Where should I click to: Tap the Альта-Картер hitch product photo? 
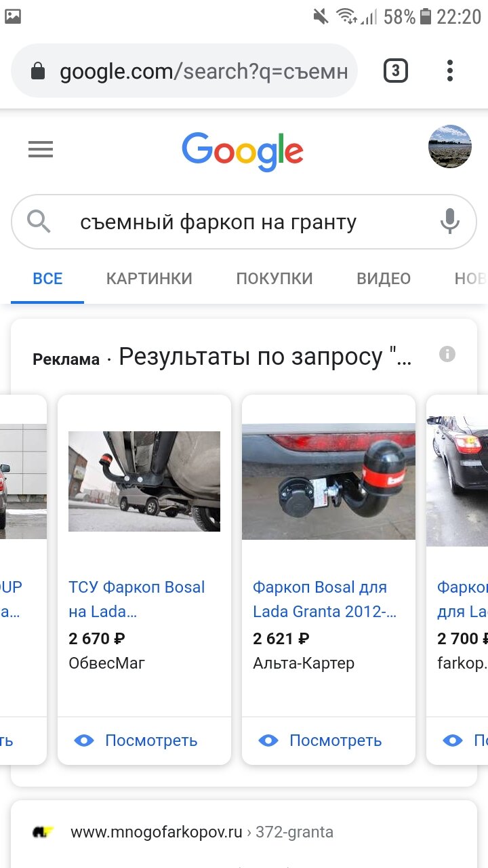coord(329,481)
